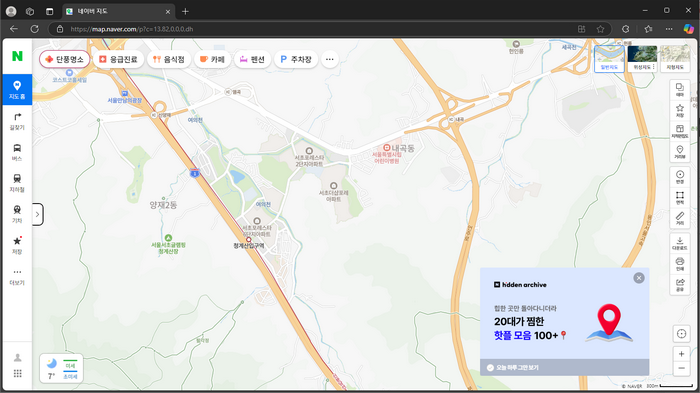The height and width of the screenshot is (393, 700).
Task: Select the 버스 bus icon in sidebar
Action: 17,152
